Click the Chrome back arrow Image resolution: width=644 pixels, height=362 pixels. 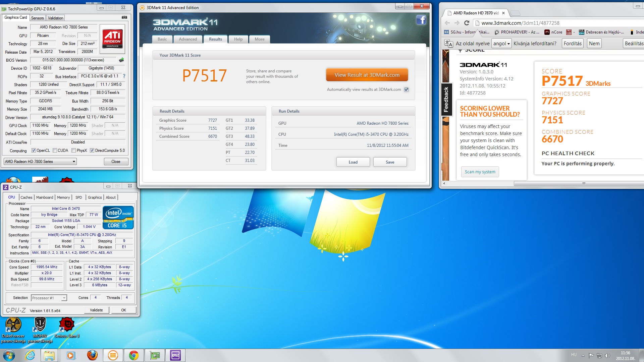click(x=447, y=23)
